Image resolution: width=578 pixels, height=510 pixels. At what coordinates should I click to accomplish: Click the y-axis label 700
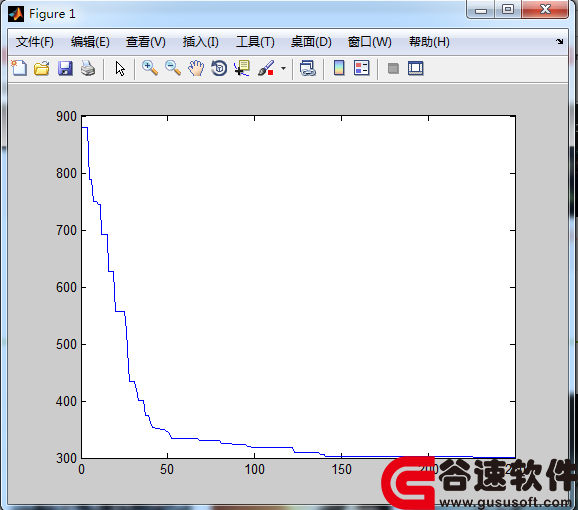66,231
